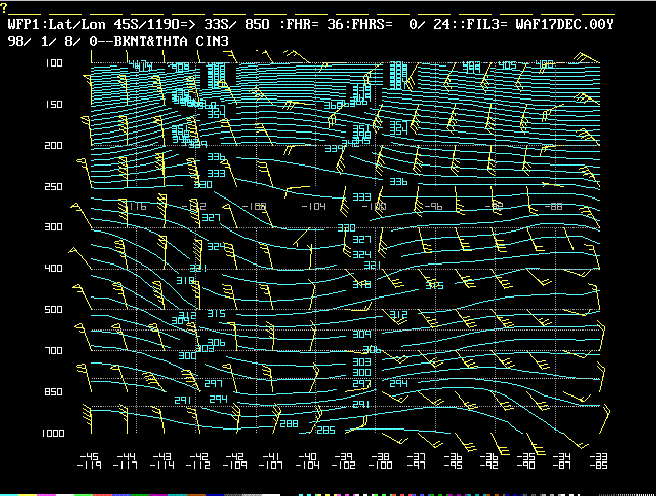Click the FHRS= 0/ 24 header value
Screen dimensions: 656x496
pos(398,24)
